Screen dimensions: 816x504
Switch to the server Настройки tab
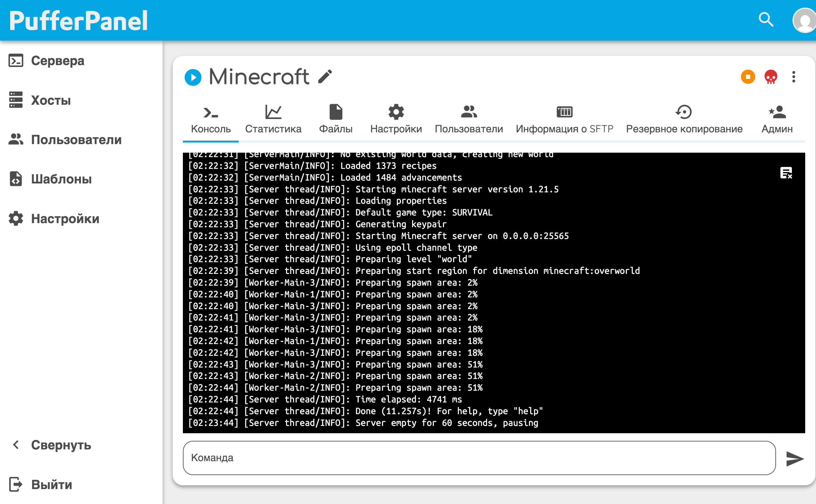click(396, 119)
